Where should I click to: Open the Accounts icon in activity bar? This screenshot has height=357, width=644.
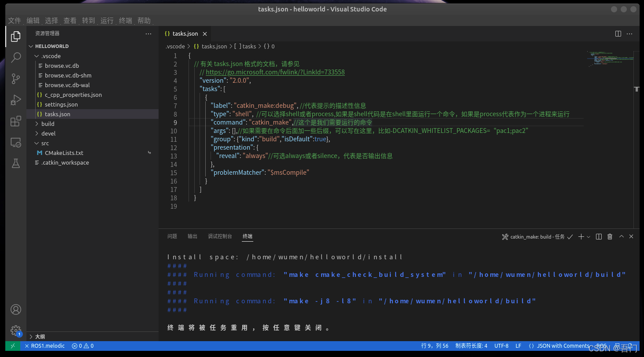pos(15,309)
